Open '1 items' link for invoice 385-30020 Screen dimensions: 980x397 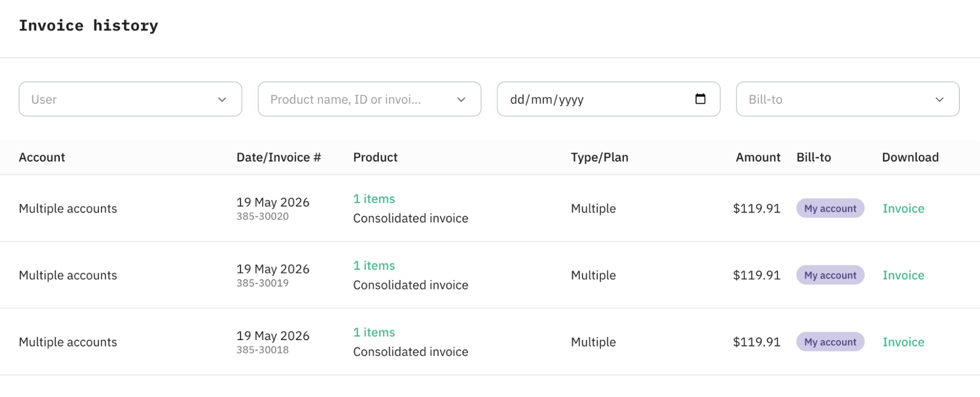point(374,199)
